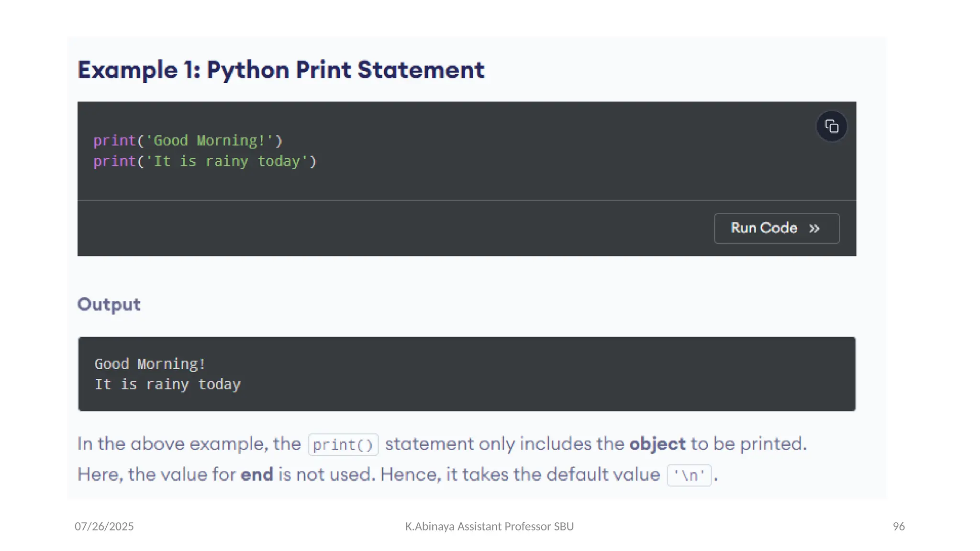
Task: Click the double chevron beside Run Code
Action: [814, 229]
